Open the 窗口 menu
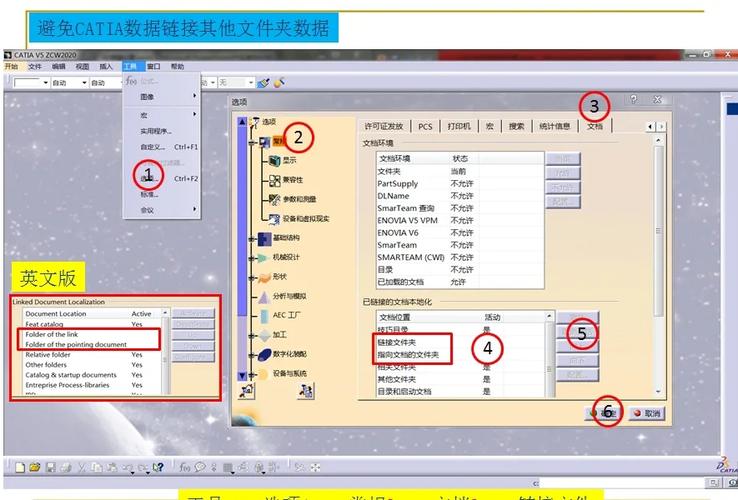 [x=153, y=66]
